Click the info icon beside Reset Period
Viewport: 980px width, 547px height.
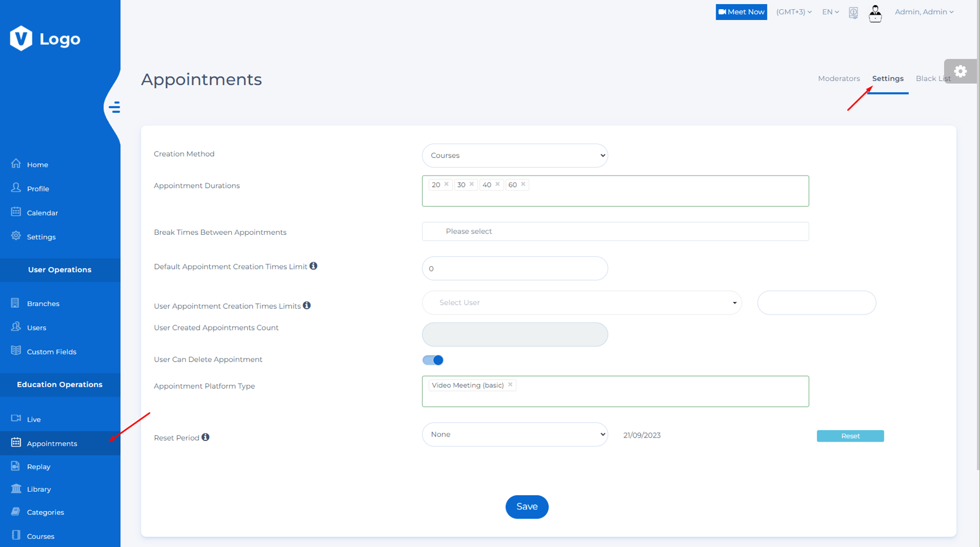click(x=206, y=437)
